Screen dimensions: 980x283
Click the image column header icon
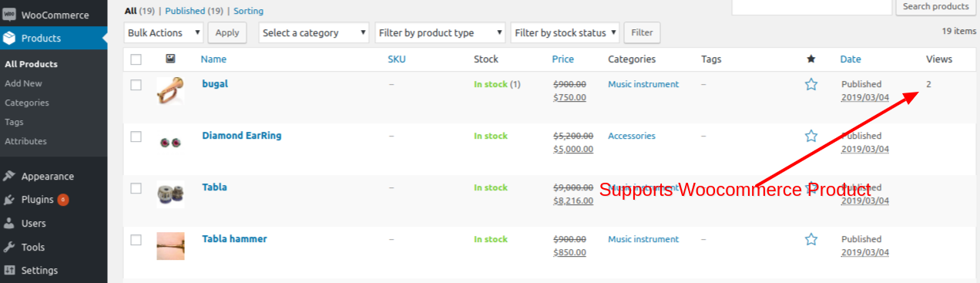coord(170,59)
